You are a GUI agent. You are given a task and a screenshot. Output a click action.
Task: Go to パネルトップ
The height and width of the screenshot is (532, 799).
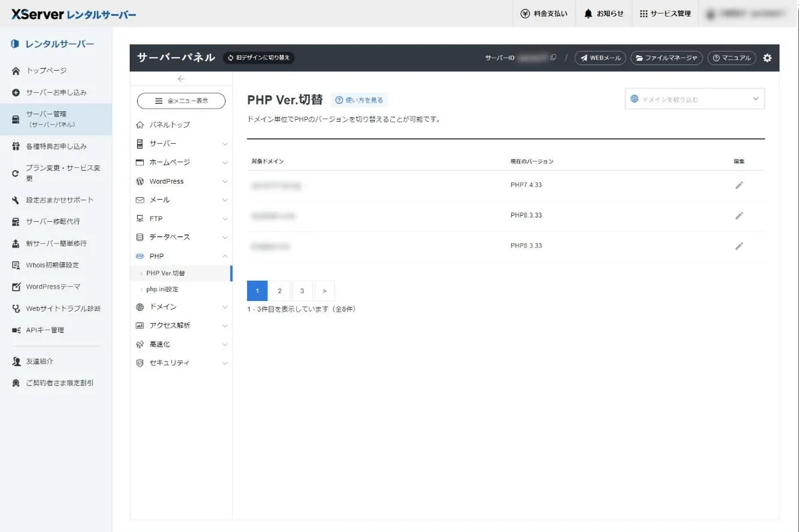point(181,125)
